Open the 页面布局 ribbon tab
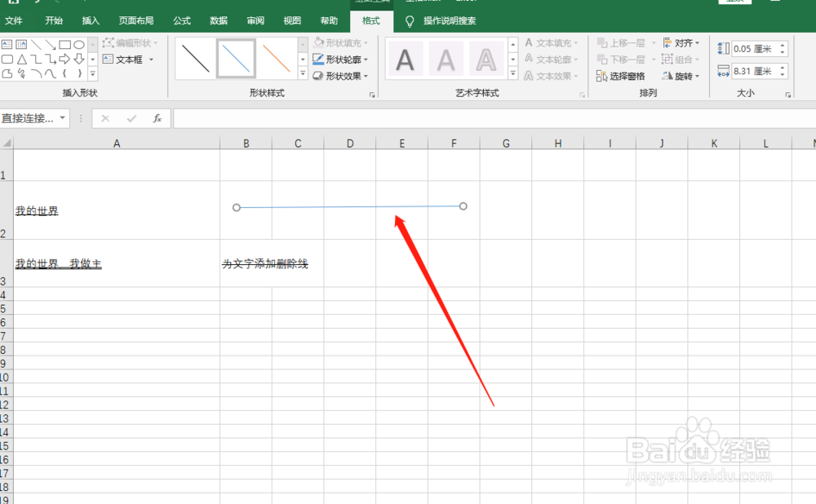Image resolution: width=816 pixels, height=504 pixels. pos(135,20)
